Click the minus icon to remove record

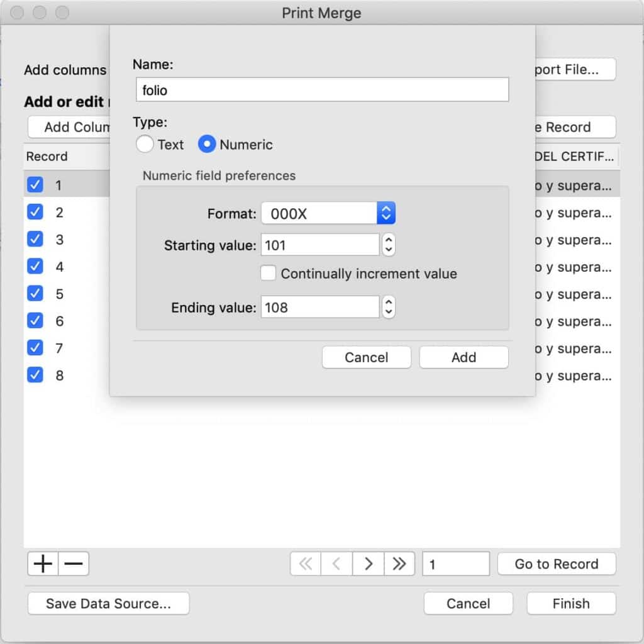74,564
